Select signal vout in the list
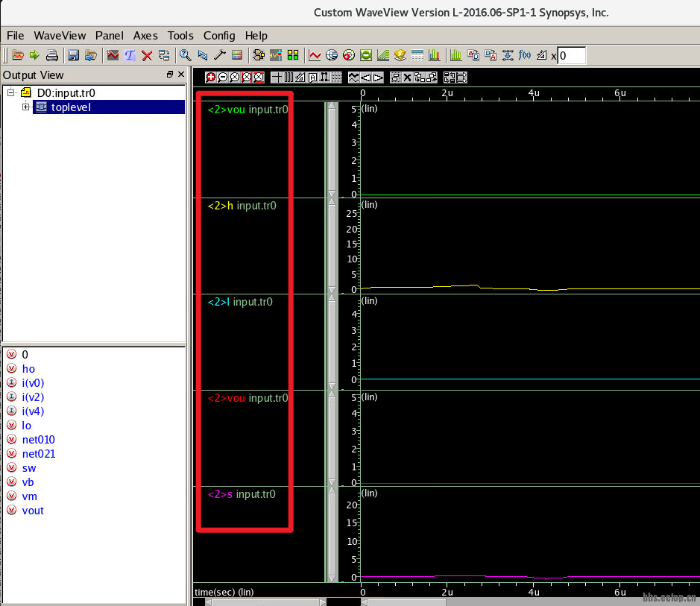700x606 pixels. point(33,511)
